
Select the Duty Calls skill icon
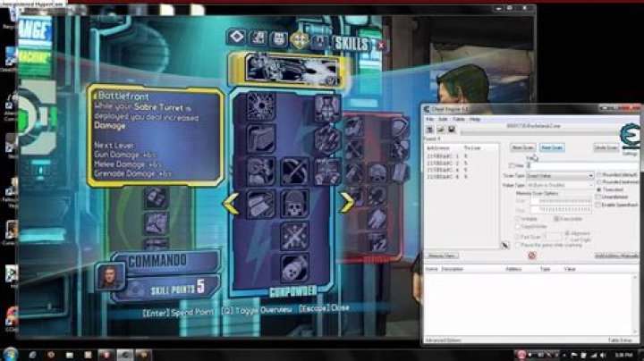(261, 204)
